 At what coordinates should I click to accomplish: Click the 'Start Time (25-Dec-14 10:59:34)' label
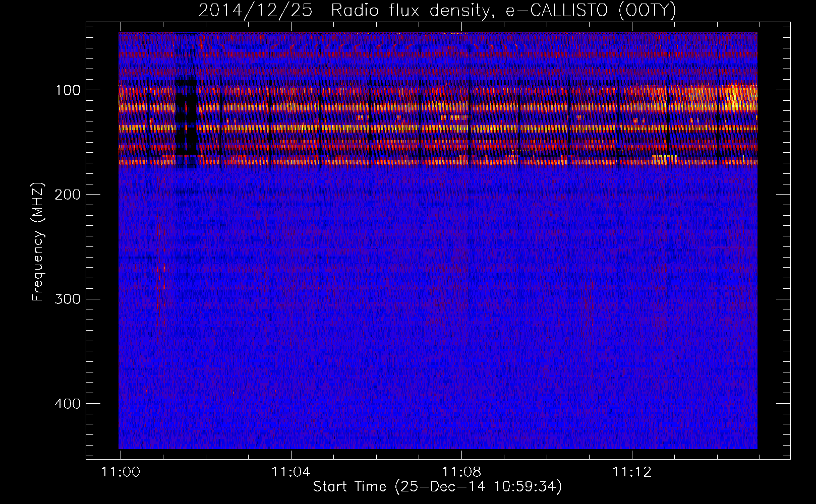[x=437, y=487]
